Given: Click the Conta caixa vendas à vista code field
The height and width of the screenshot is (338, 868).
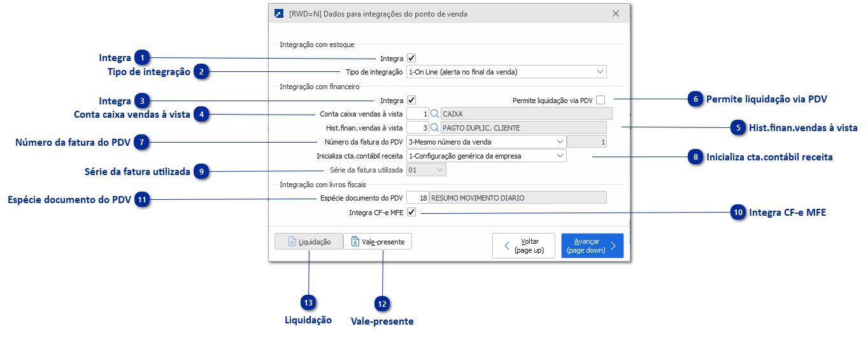Looking at the screenshot, I should click(418, 114).
